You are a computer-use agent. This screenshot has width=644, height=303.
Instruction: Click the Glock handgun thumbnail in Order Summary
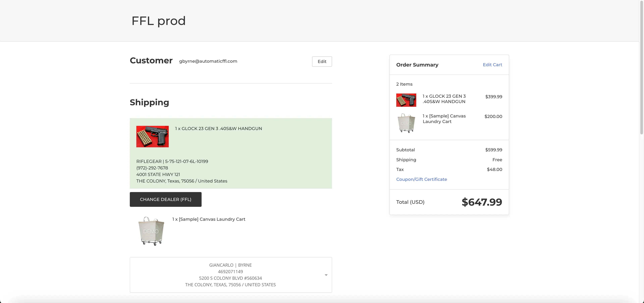pos(406,100)
